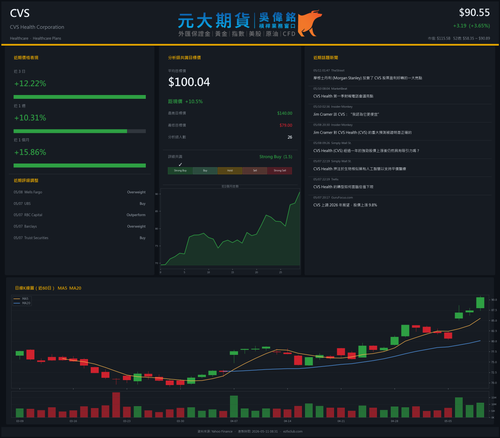This screenshot has height=438, width=500.
Task: Open the CVS Health (CVS) question-mark headline
Action: tap(366, 151)
